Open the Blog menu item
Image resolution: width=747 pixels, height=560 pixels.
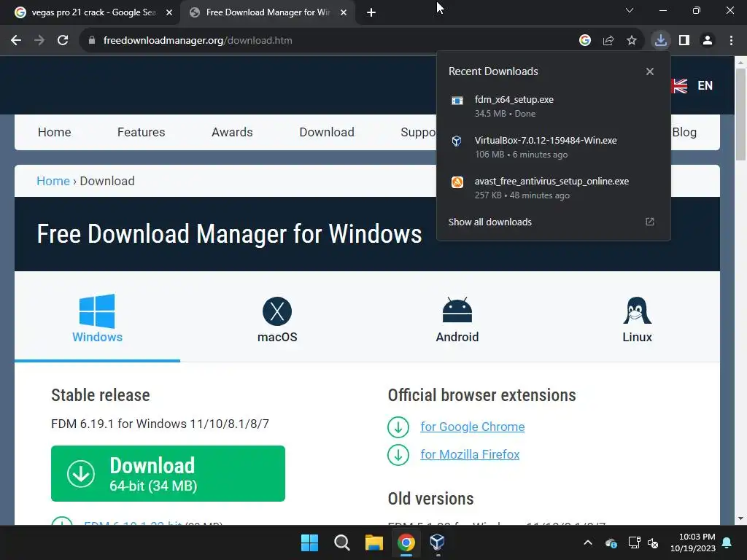[x=684, y=133]
